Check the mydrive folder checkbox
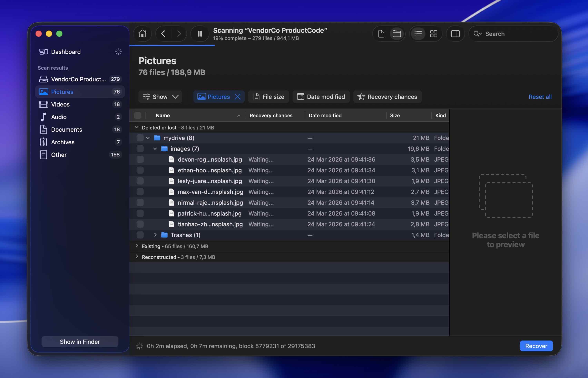The width and height of the screenshot is (588, 378). (x=140, y=138)
